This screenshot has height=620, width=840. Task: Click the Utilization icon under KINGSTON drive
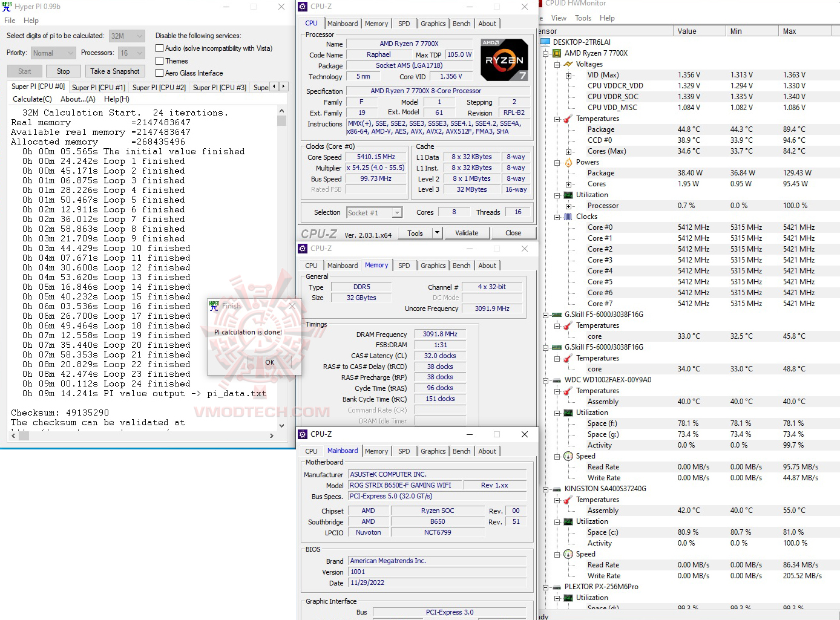click(568, 521)
